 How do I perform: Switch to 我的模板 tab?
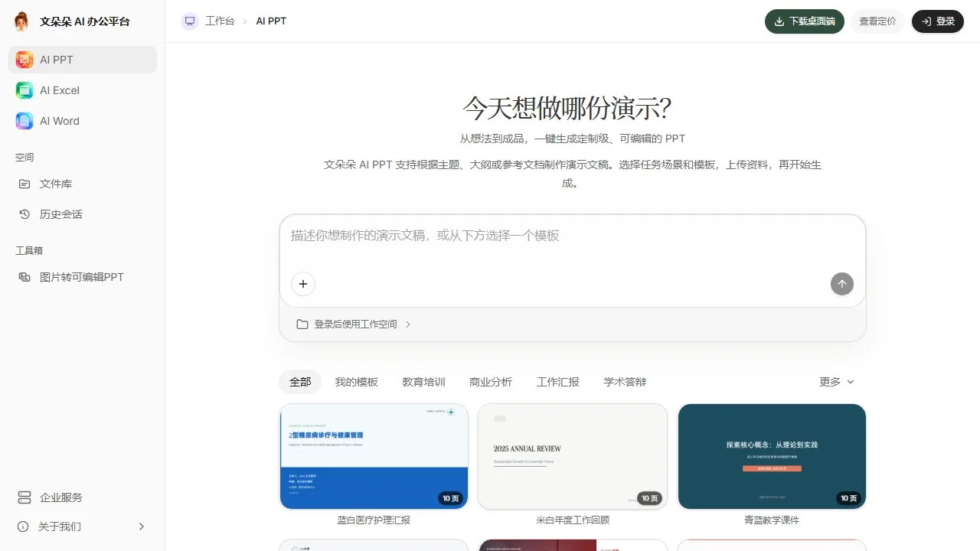[357, 382]
